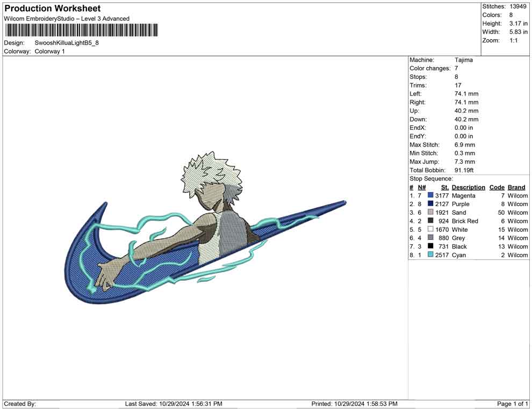532x409 pixels.
Task: Click the 'Production Worksheet' title
Action: click(53, 8)
